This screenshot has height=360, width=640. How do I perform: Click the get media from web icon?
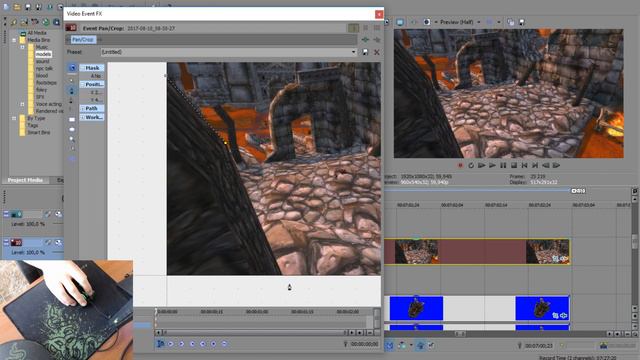[x=46, y=22]
